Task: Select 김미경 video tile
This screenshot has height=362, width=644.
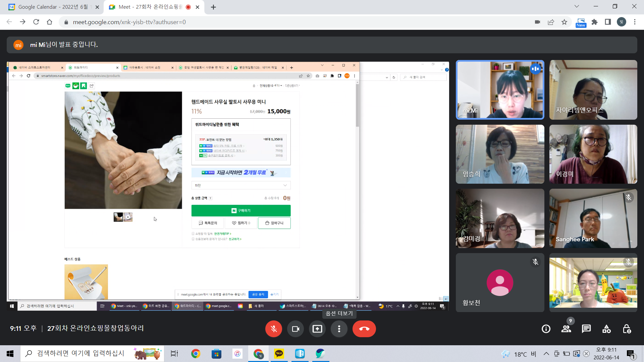Action: pyautogui.click(x=500, y=219)
